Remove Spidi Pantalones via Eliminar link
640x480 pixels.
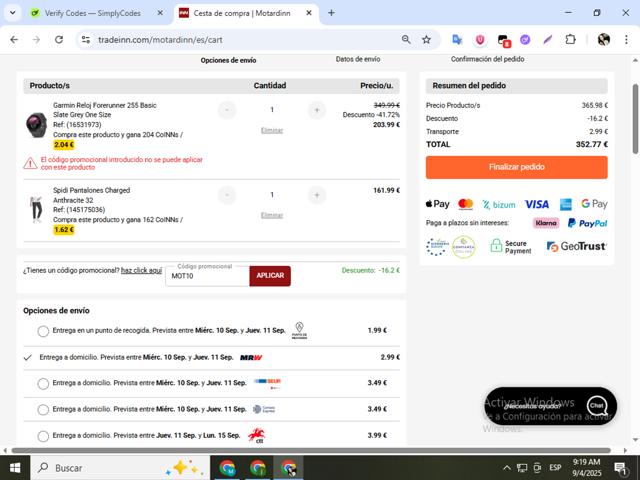272,215
